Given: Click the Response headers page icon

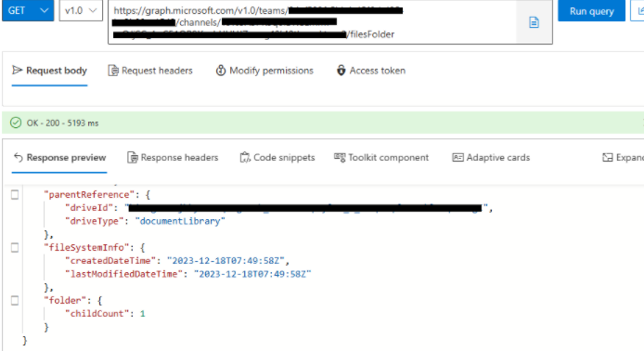Looking at the screenshot, I should [133, 158].
